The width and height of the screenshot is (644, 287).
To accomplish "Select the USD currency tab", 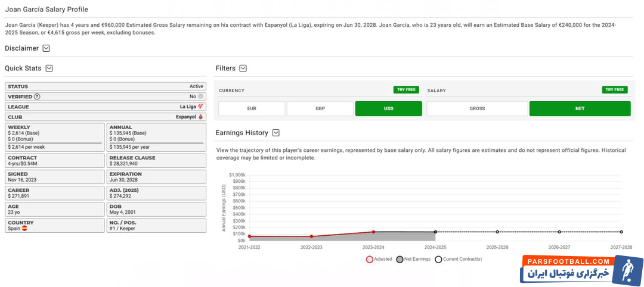I will click(x=388, y=109).
